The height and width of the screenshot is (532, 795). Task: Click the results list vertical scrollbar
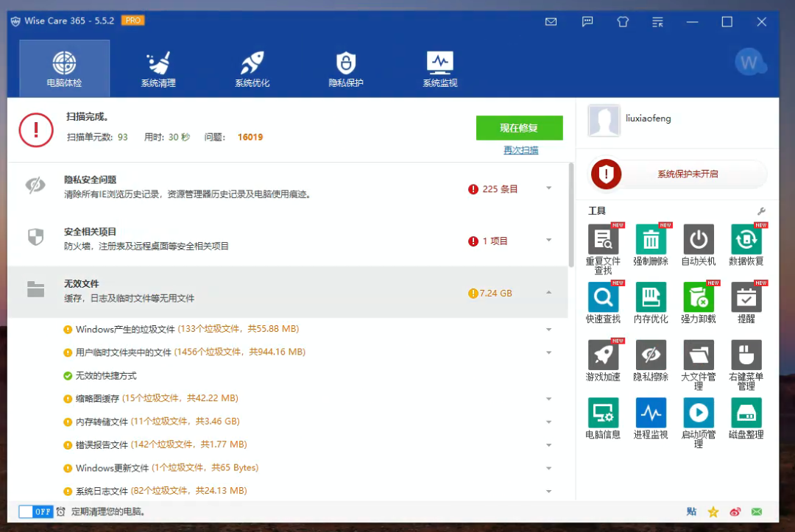click(571, 215)
